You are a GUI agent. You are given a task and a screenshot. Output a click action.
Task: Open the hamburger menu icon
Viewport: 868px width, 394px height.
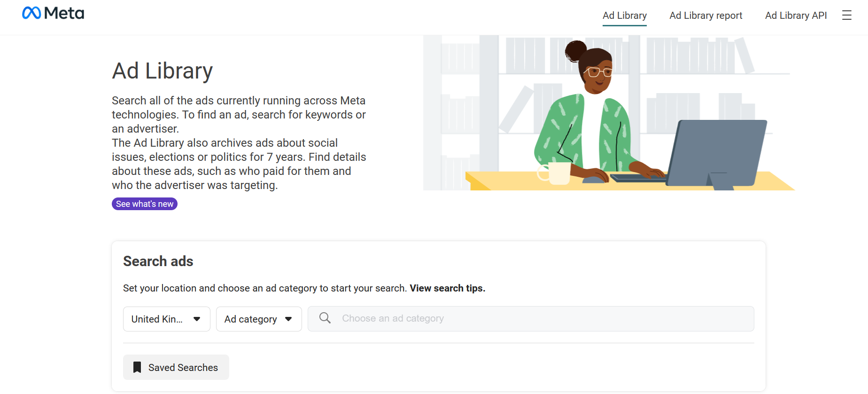tap(847, 16)
